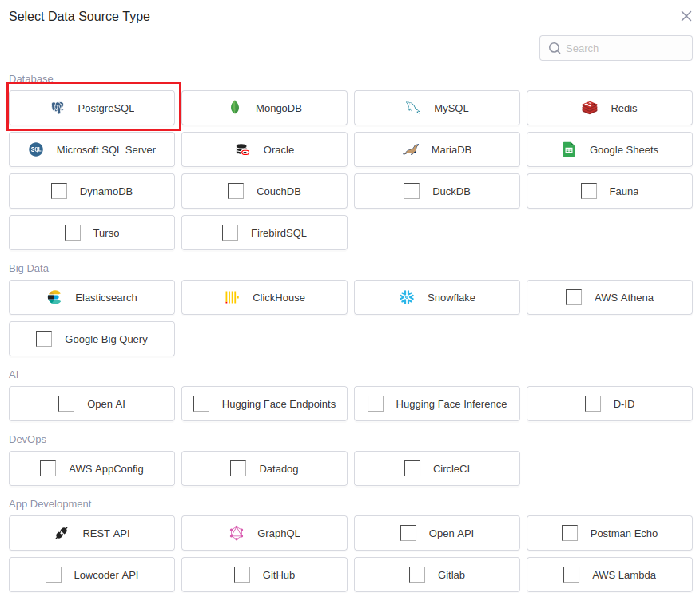
Task: Choose the GraphQL data source
Action: click(264, 533)
